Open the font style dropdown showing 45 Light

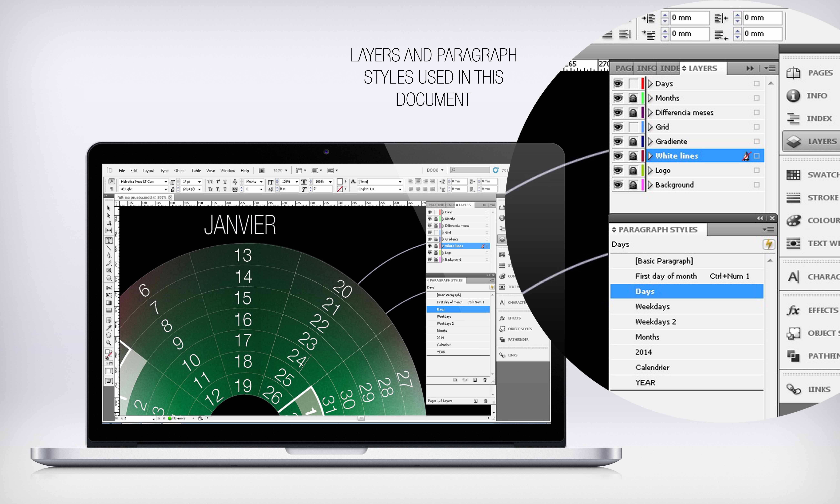[166, 189]
